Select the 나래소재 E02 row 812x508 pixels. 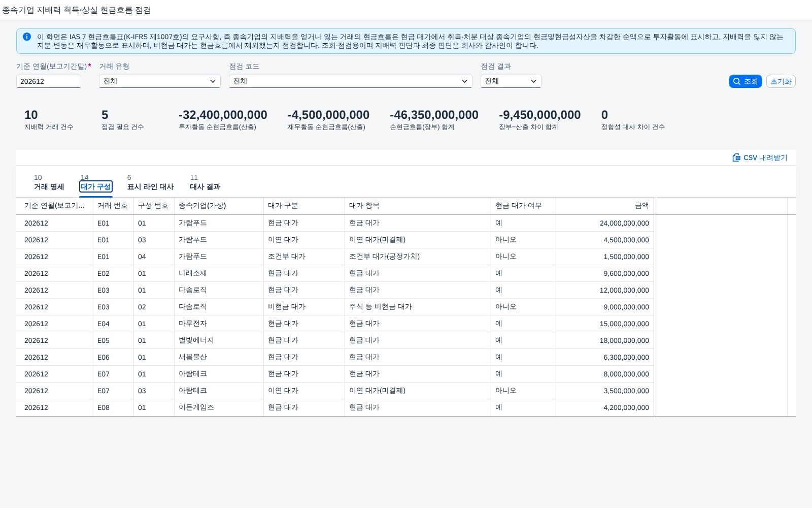click(x=335, y=273)
